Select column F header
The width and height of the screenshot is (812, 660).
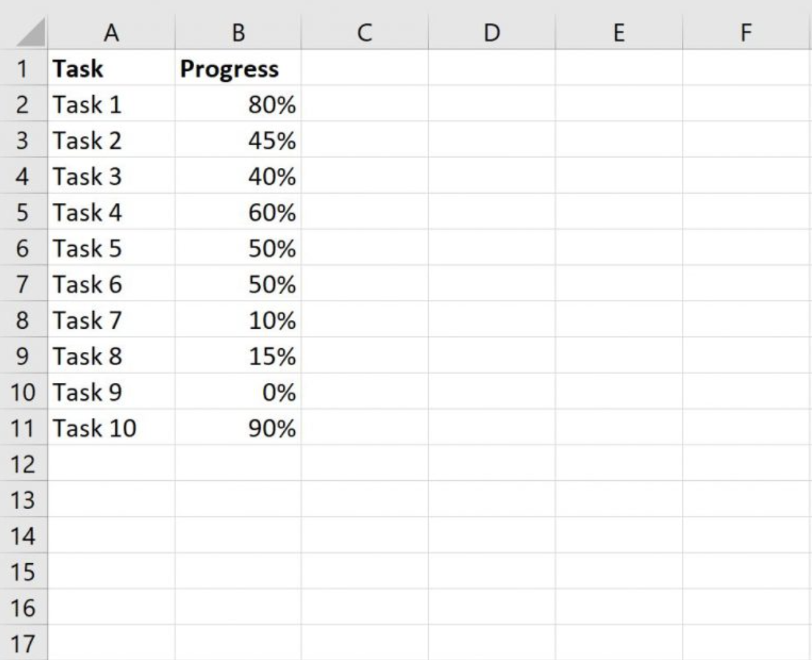(745, 33)
